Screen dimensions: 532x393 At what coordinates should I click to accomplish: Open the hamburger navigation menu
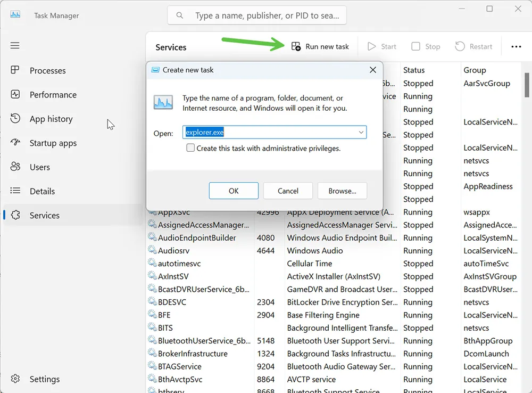click(15, 45)
